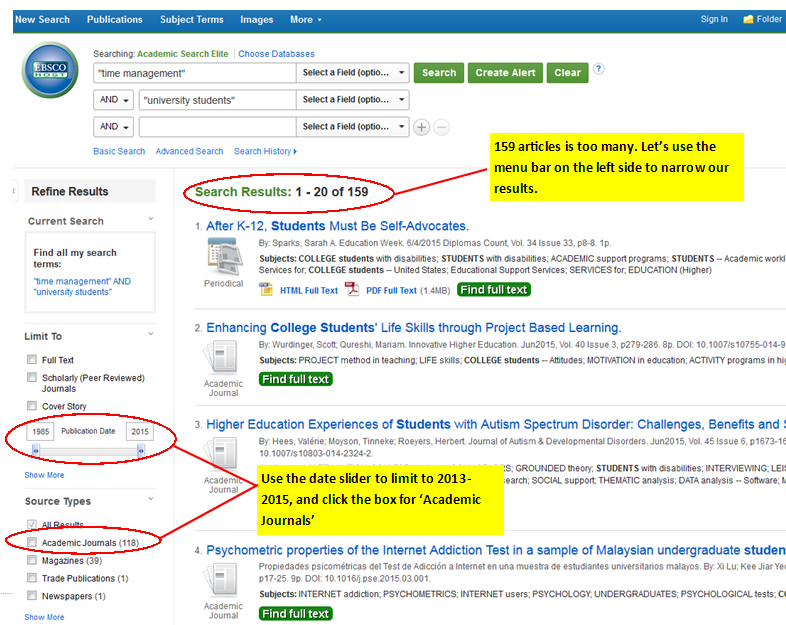
Task: Open the AND operator dropdown on second row
Action: coord(115,100)
